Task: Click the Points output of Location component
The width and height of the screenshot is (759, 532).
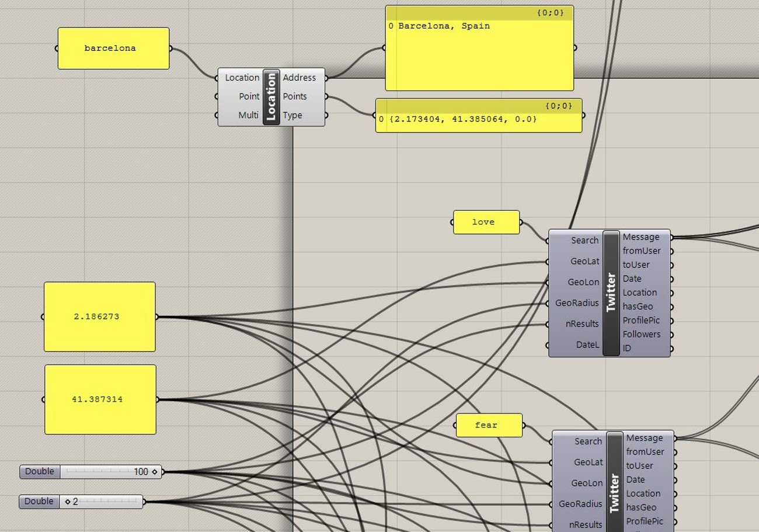Action: (x=295, y=96)
